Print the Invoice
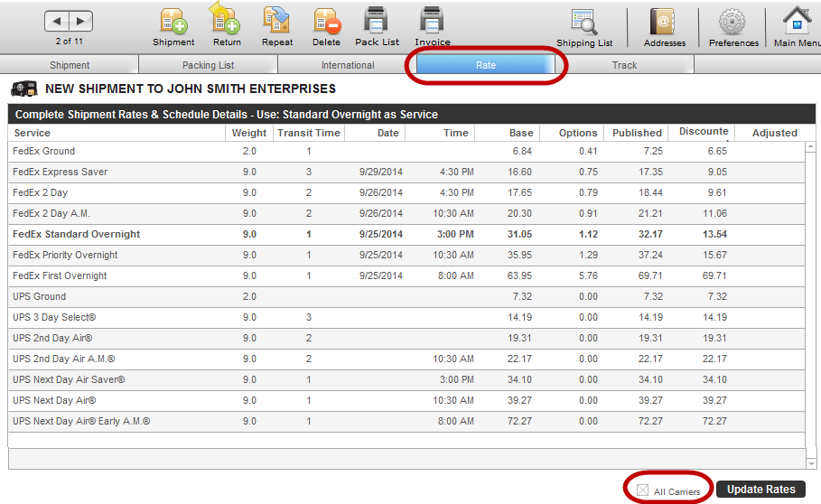821x504 pixels. [x=433, y=27]
